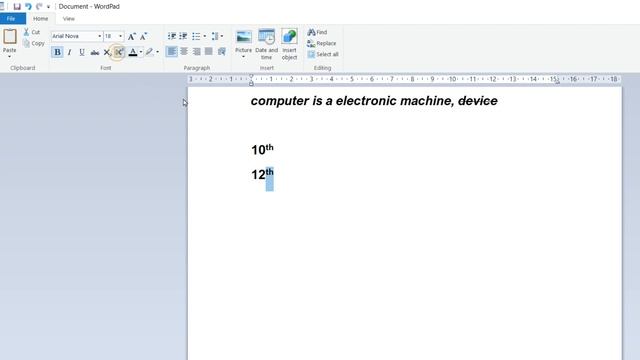Viewport: 640px width, 360px height.
Task: Apply the black text color
Action: click(x=133, y=52)
